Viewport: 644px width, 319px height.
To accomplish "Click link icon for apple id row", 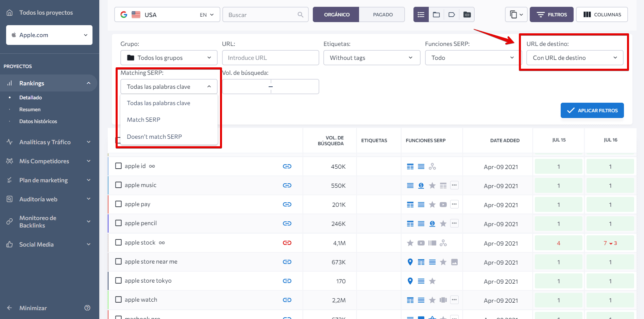I will click(x=287, y=166).
